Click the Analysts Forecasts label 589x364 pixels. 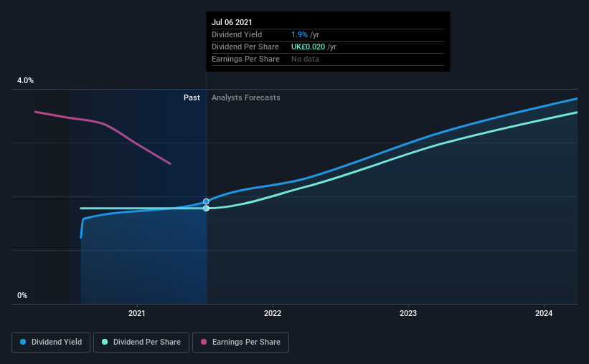(x=245, y=97)
